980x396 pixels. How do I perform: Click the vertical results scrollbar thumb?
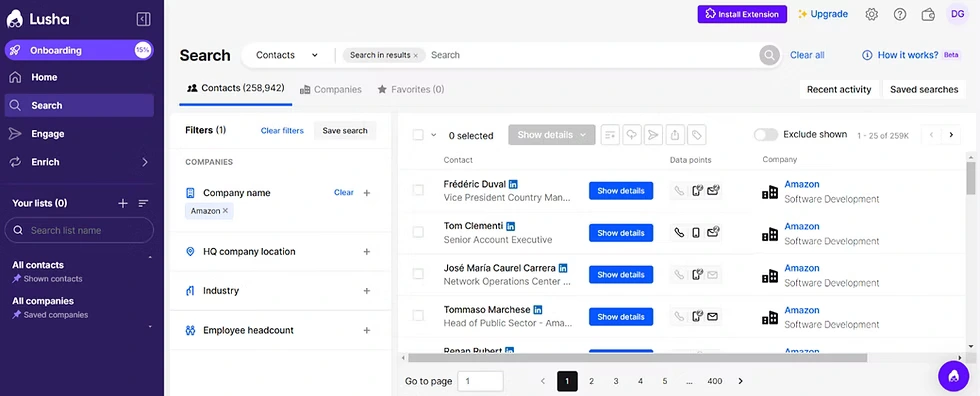coord(971,179)
